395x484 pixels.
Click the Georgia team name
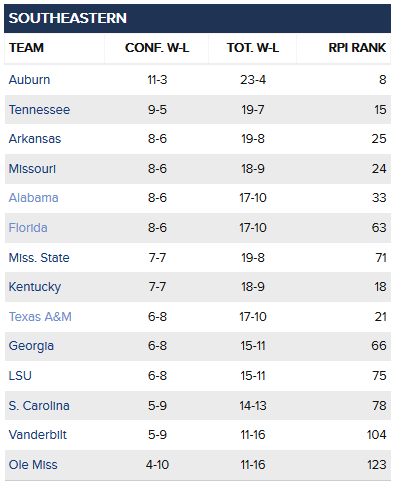pyautogui.click(x=31, y=346)
